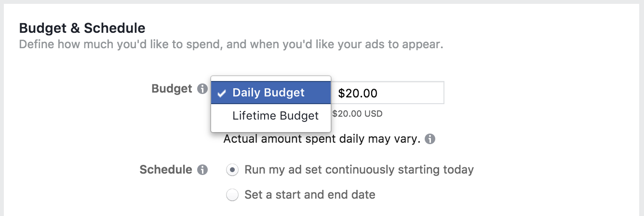
Task: Click right end of budget amount box
Action: click(434, 93)
